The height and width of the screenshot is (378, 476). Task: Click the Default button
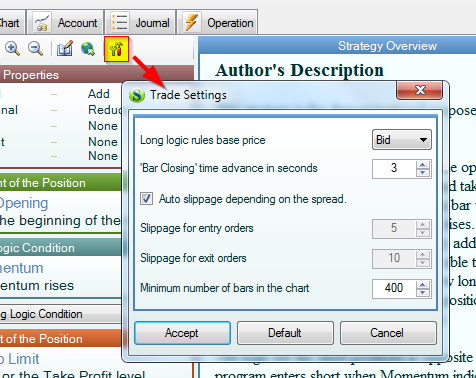point(285,333)
